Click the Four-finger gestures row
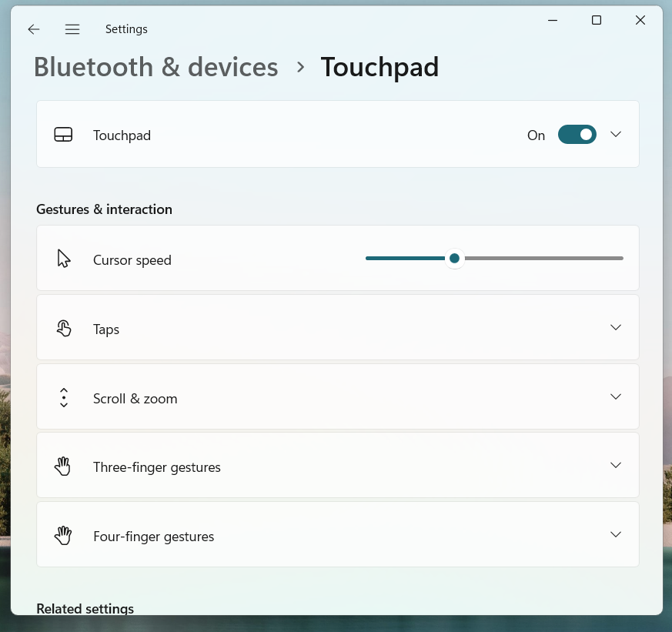Image resolution: width=672 pixels, height=632 pixels. (337, 534)
